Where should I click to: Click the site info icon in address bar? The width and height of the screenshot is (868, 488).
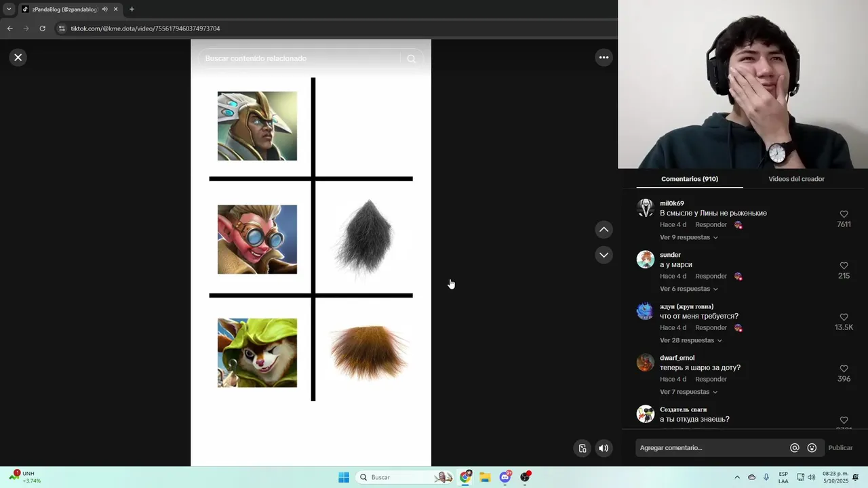coord(62,28)
